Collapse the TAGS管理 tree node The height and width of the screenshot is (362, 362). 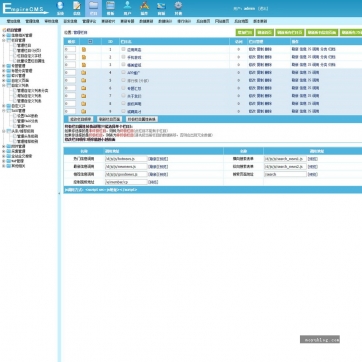tap(4, 111)
